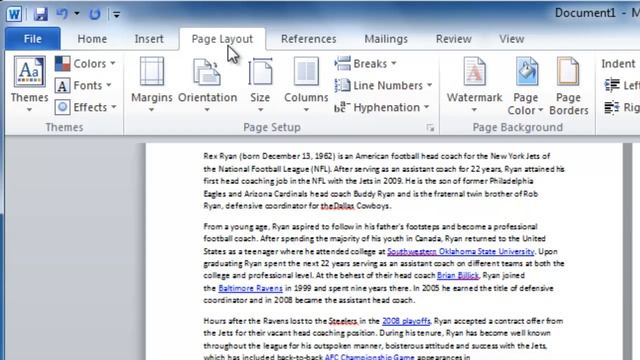
Task: Click the theme Effects icon
Action: pos(62,107)
